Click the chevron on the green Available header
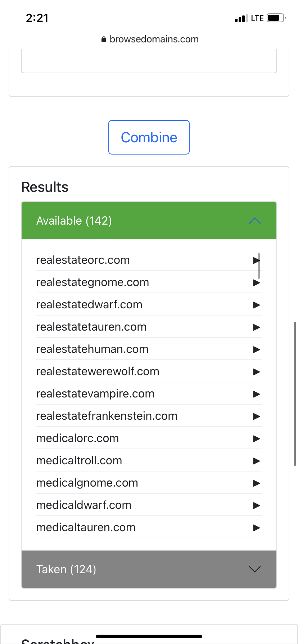The height and width of the screenshot is (644, 298). click(x=255, y=220)
